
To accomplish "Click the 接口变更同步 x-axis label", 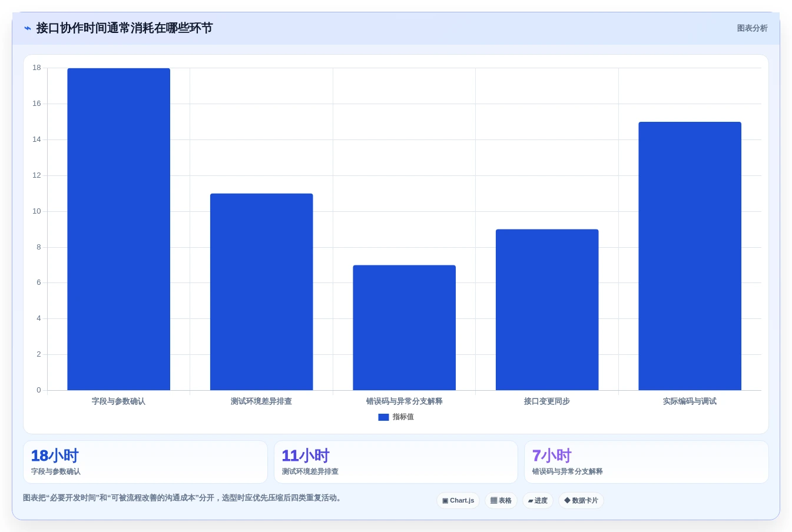I will coord(547,401).
